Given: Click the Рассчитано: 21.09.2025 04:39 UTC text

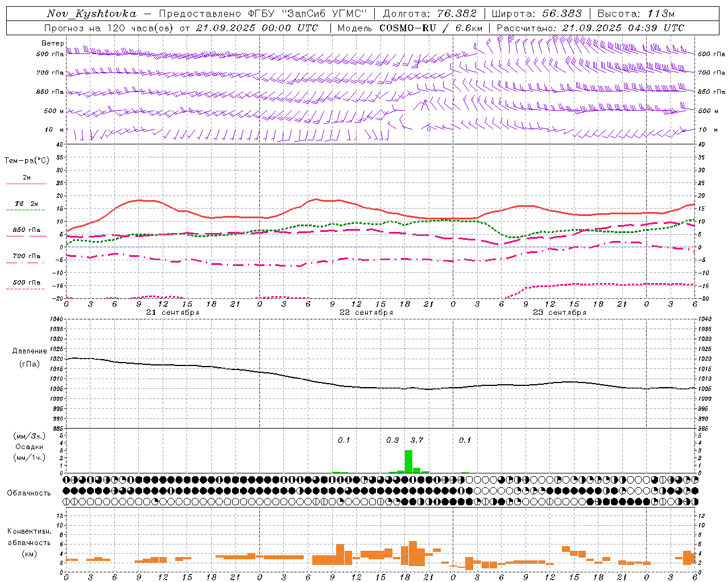Looking at the screenshot, I should (590, 28).
